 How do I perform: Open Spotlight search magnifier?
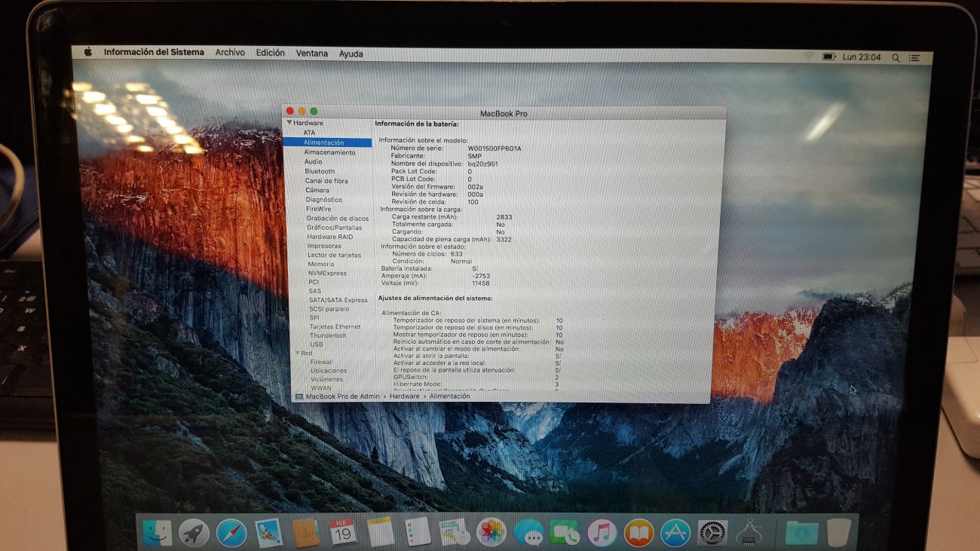coord(896,57)
